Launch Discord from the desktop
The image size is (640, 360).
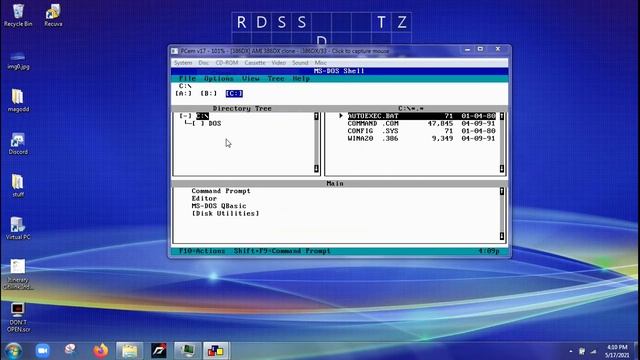tap(18, 144)
